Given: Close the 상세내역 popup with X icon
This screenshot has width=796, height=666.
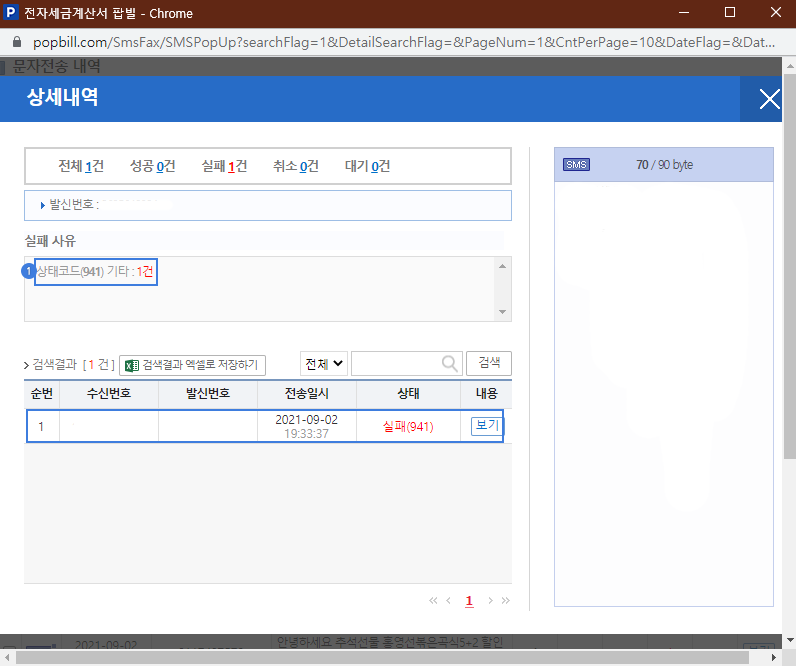Looking at the screenshot, I should tap(768, 99).
